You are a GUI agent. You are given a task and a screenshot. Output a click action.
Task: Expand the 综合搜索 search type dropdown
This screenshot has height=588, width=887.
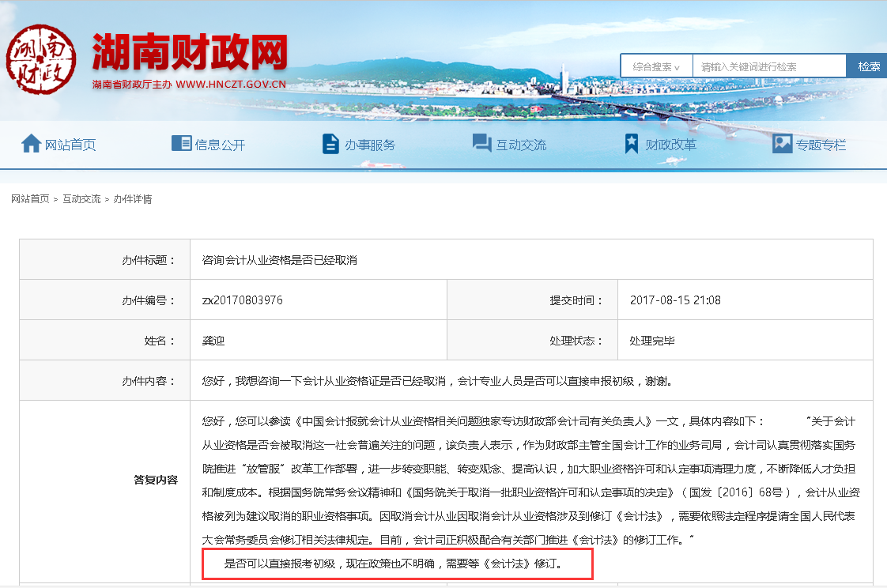(655, 66)
